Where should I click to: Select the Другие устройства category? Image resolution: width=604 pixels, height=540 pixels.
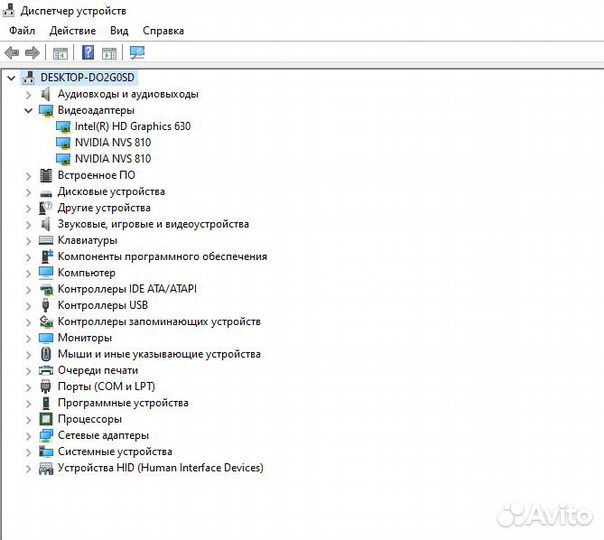(104, 208)
